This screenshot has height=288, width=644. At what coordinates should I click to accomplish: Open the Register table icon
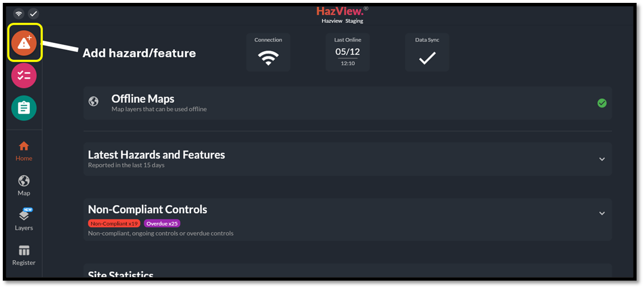(24, 255)
